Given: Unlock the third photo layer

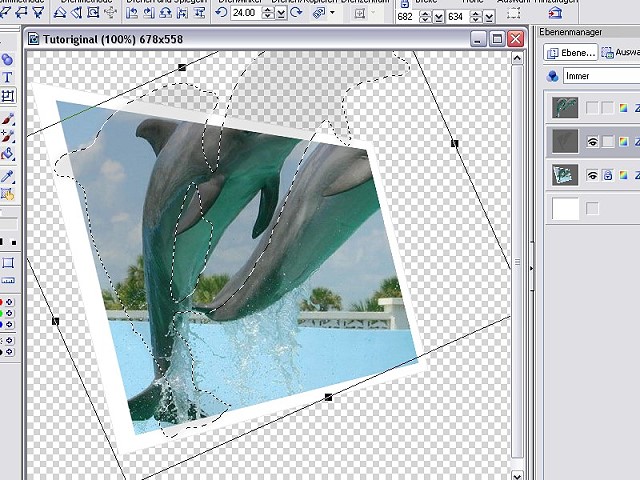Looking at the screenshot, I should pyautogui.click(x=608, y=176).
